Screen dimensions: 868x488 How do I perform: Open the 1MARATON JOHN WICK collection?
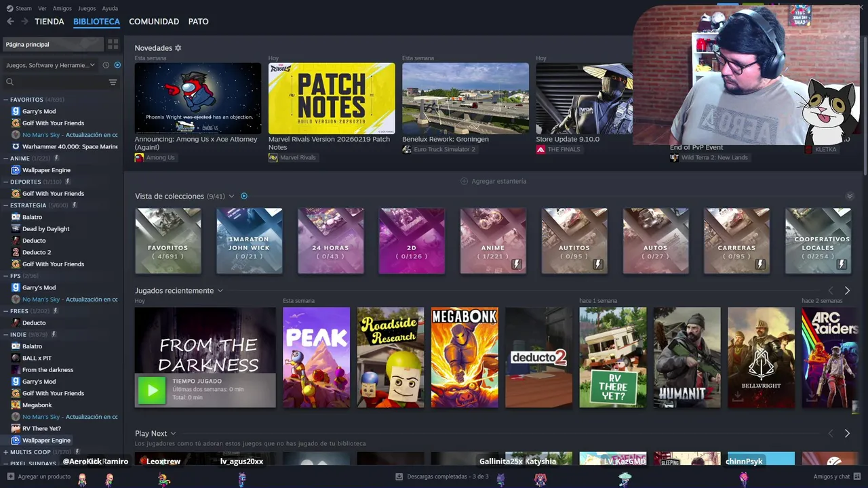coord(249,241)
